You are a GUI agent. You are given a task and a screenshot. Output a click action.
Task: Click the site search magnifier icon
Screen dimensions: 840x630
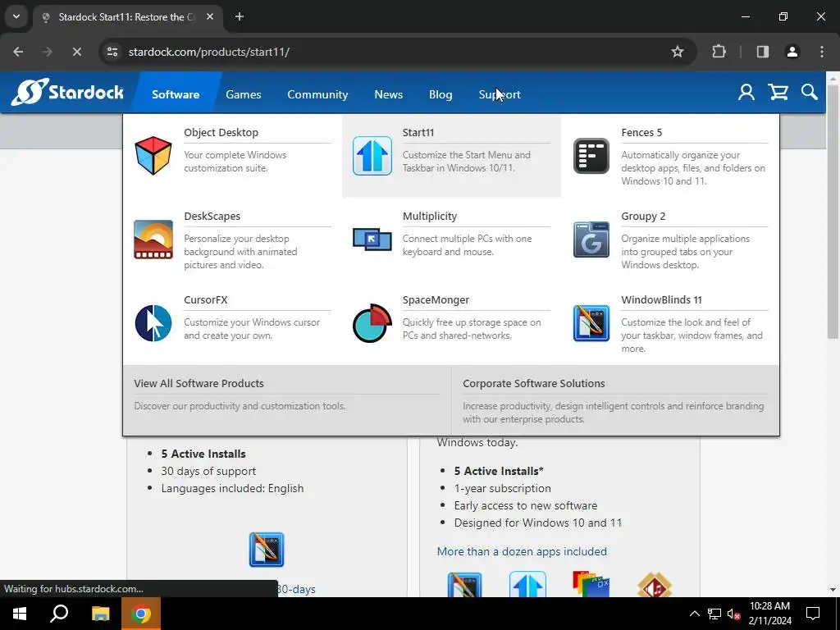click(x=810, y=92)
